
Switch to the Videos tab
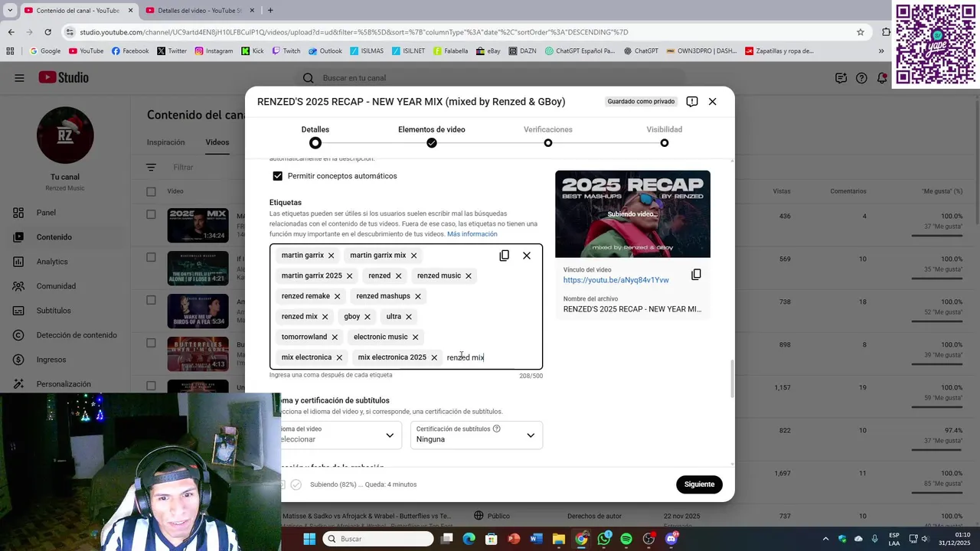click(x=217, y=142)
